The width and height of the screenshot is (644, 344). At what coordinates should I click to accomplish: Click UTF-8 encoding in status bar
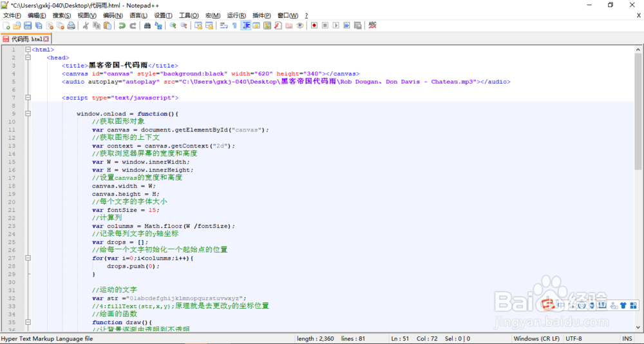[573, 339]
